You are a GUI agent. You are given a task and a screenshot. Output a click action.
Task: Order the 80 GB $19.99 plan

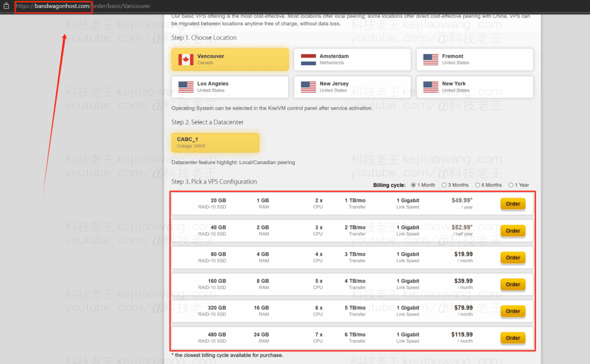(x=513, y=257)
